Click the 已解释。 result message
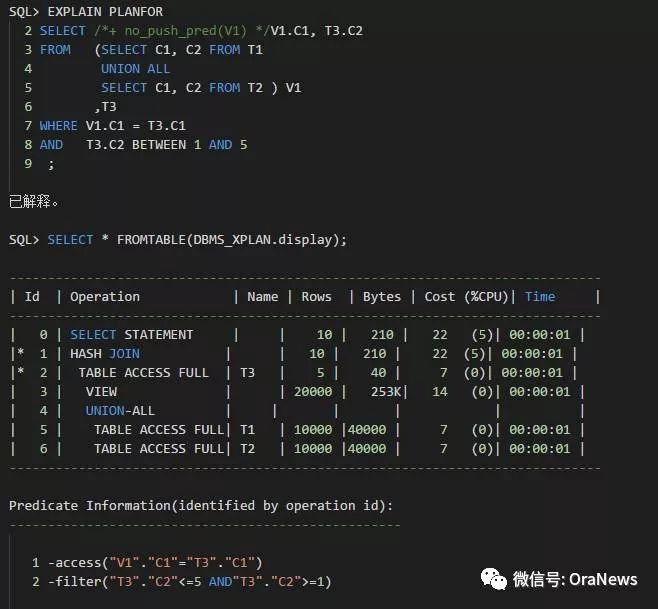The image size is (658, 609). [35, 201]
